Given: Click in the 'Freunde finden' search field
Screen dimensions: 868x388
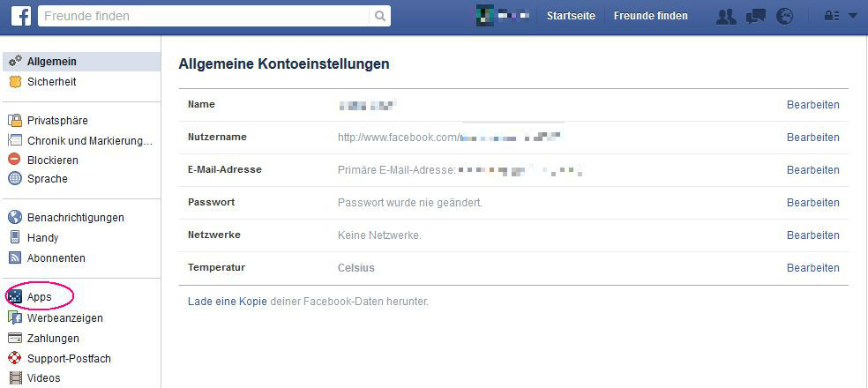Looking at the screenshot, I should point(203,16).
